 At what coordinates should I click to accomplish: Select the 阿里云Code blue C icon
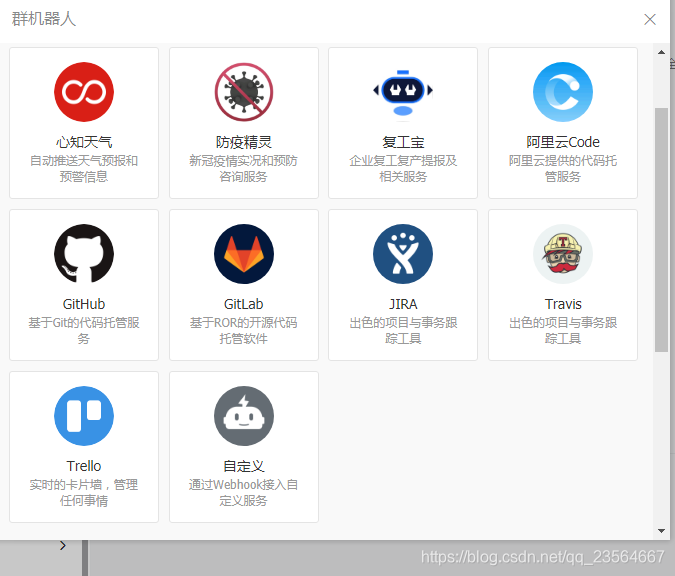click(563, 92)
